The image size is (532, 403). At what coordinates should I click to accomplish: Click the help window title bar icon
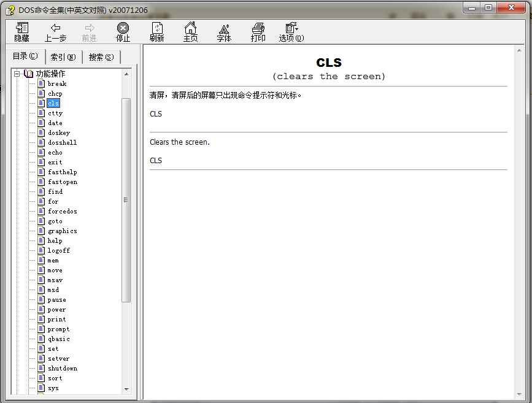tap(10, 10)
